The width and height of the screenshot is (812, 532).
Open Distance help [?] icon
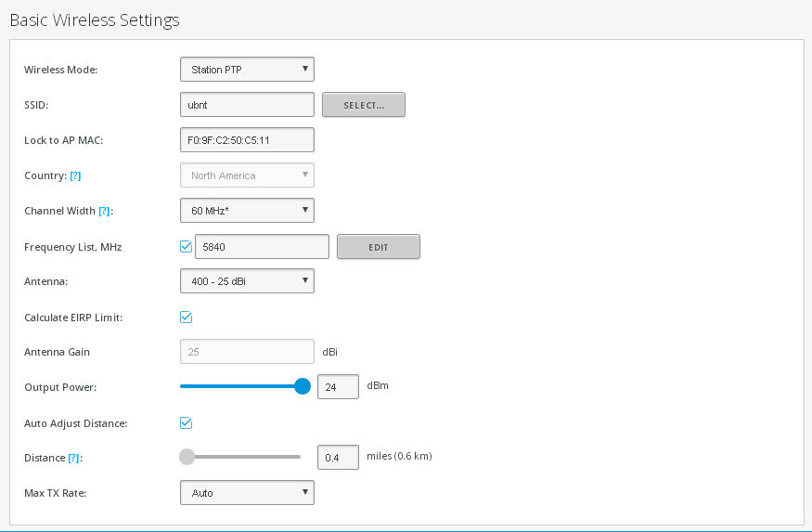coord(74,458)
